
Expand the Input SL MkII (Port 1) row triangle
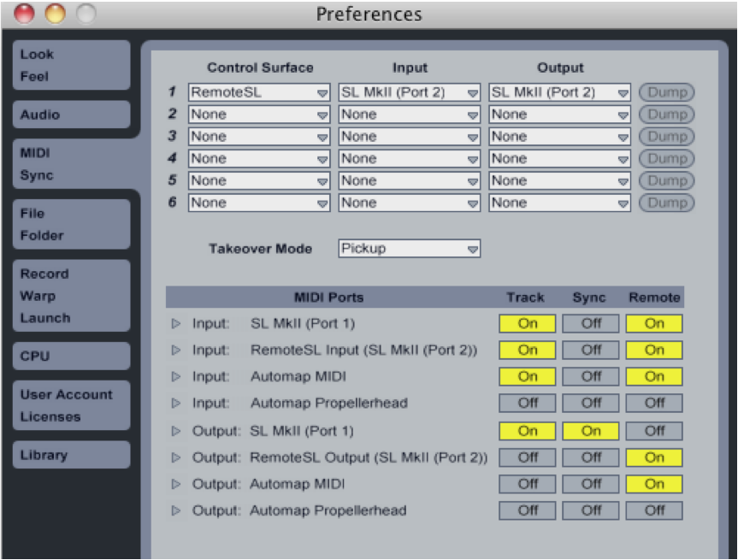tap(176, 324)
